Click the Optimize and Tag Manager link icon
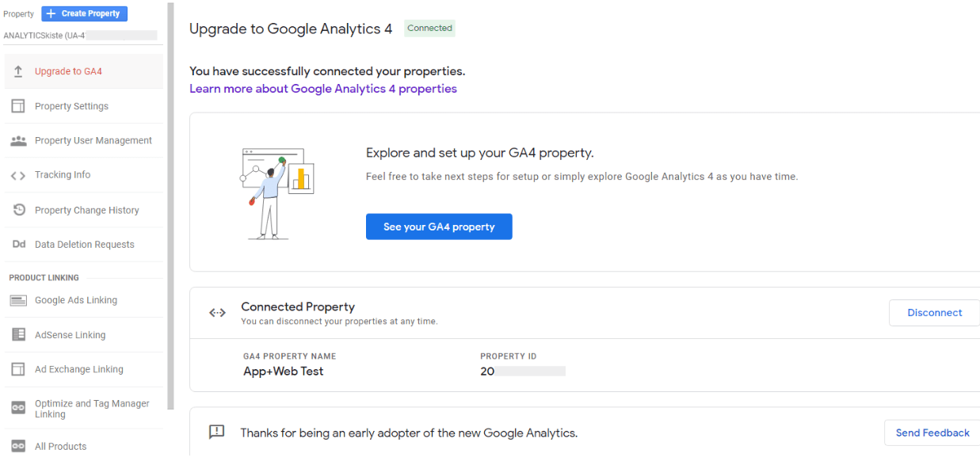 (18, 408)
